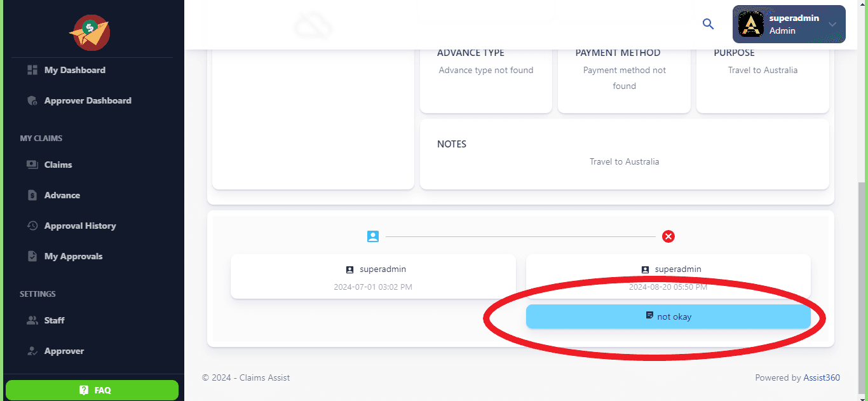The image size is (868, 401).
Task: Click the Claims Assist logo icon
Action: [90, 33]
